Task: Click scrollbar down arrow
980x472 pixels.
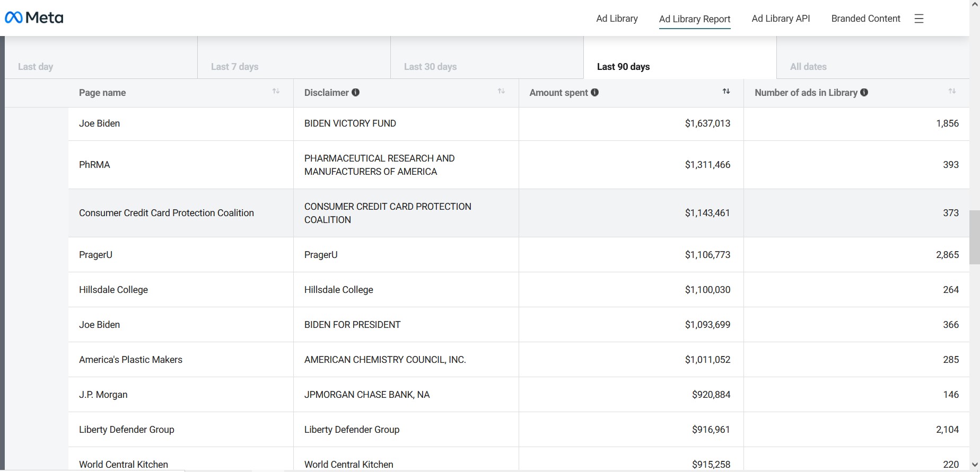Action: click(x=975, y=465)
